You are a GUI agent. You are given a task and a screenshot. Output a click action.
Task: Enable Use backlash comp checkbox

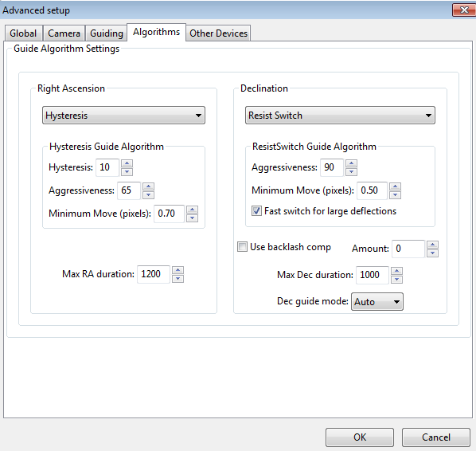242,246
